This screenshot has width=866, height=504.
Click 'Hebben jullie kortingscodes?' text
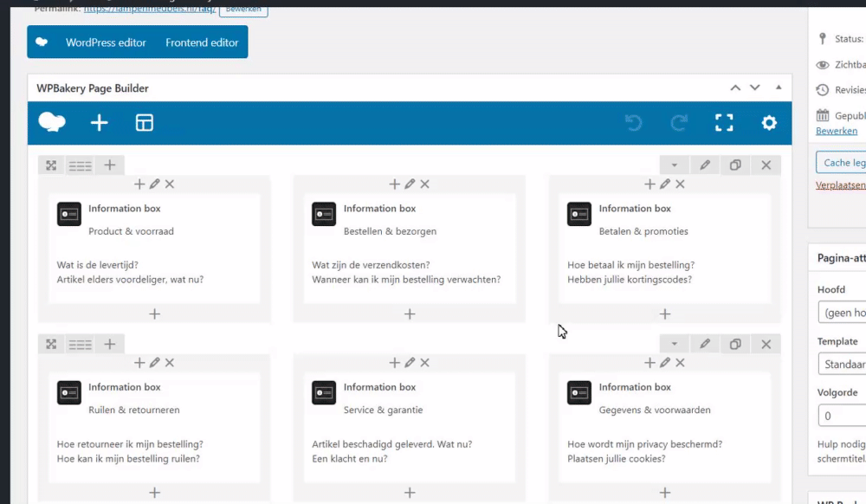tap(630, 280)
